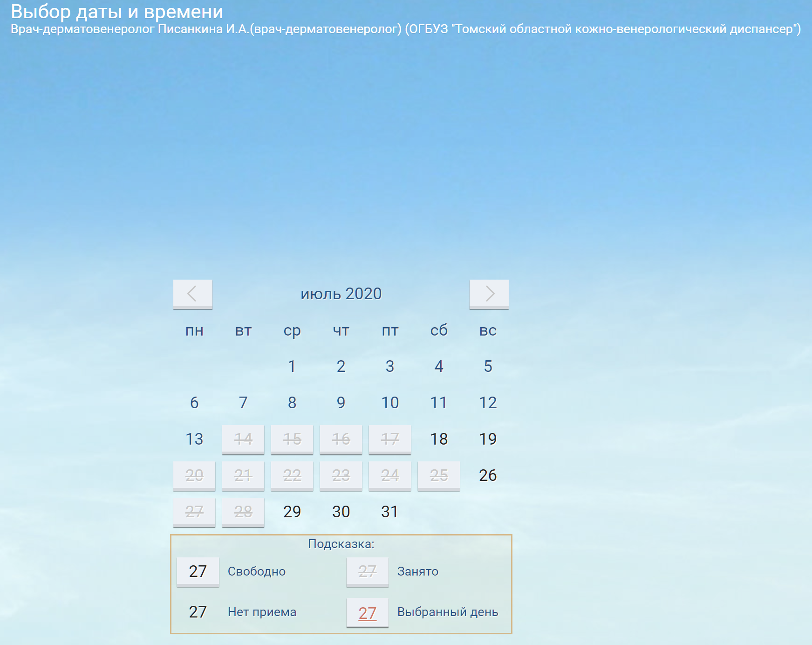The width and height of the screenshot is (812, 645).
Task: Select day 26 in the calendar
Action: (x=488, y=475)
